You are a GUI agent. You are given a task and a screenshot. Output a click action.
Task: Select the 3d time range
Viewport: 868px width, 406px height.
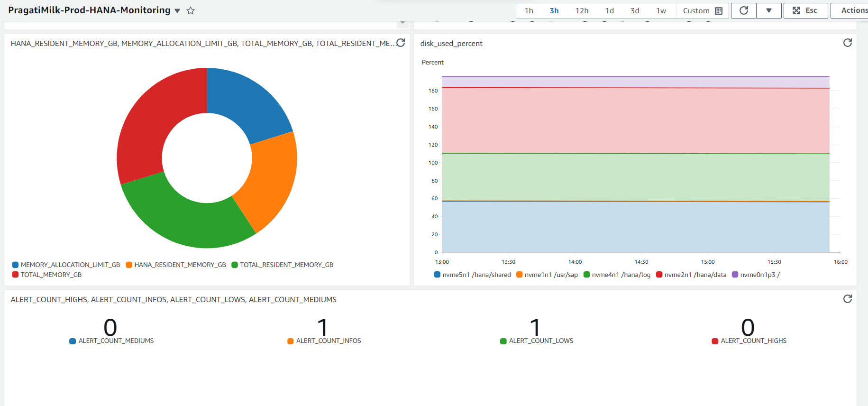pos(635,10)
